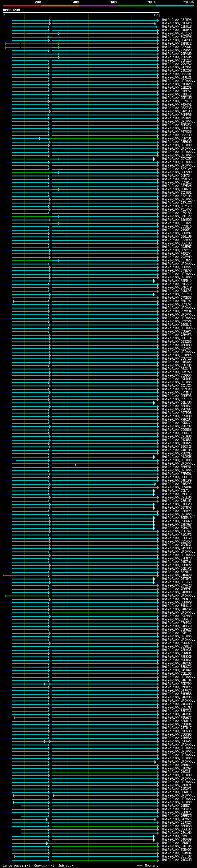Select hit UniRef100_A9RCK9

pyautogui.click(x=176, y=422)
